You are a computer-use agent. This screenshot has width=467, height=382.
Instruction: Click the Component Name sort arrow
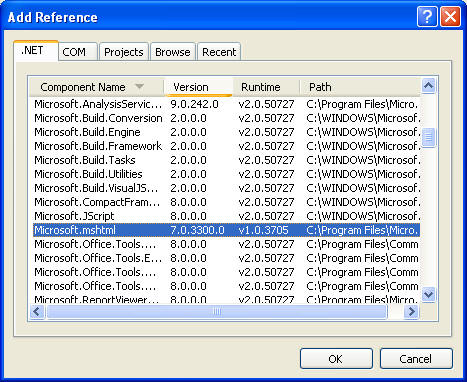point(139,87)
